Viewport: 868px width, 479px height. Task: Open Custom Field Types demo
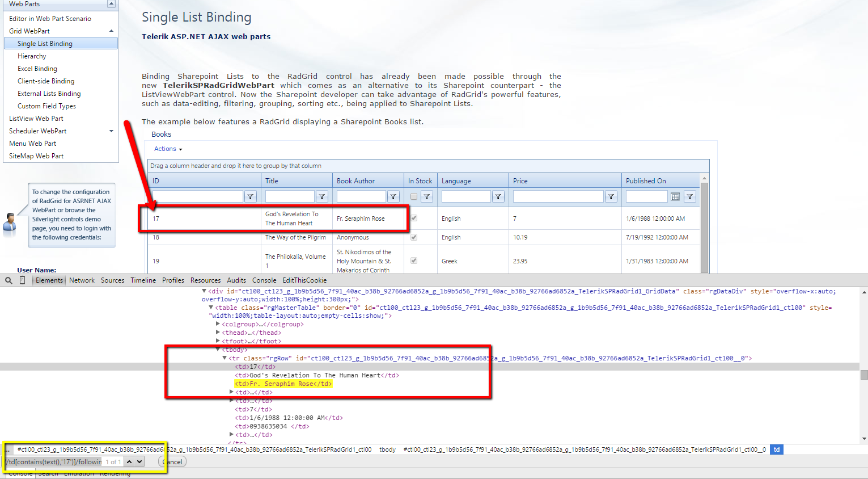pos(46,106)
